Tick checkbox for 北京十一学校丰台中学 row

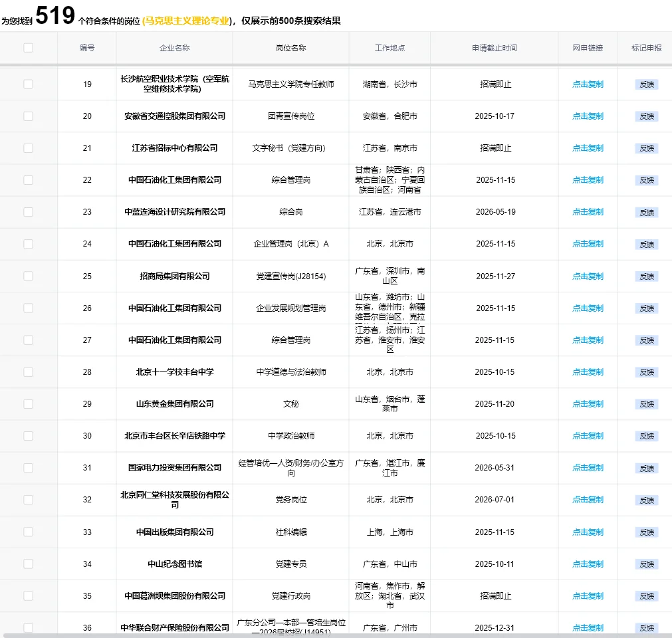29,372
